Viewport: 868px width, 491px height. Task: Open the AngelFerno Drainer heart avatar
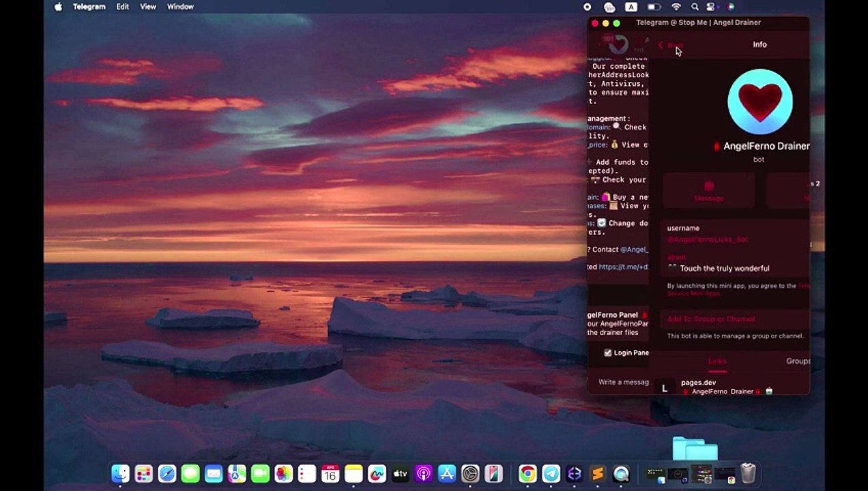tap(759, 101)
